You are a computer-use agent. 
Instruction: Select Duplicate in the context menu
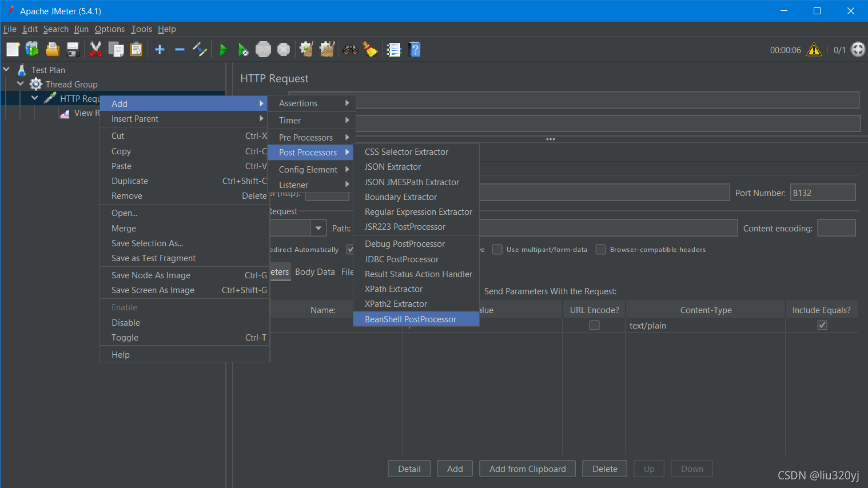pyautogui.click(x=184, y=181)
